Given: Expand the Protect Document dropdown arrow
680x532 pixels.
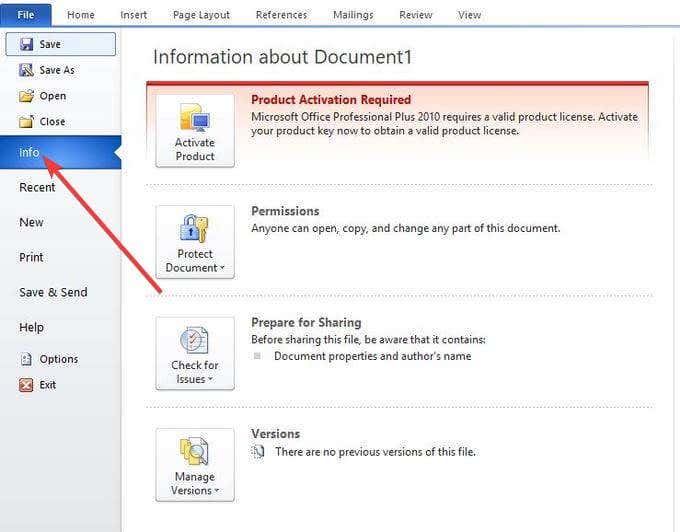Looking at the screenshot, I should click(x=222, y=268).
